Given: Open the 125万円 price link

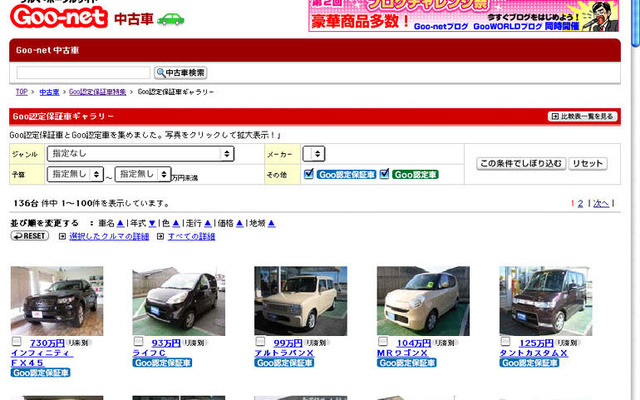Looking at the screenshot, I should pos(536,343).
